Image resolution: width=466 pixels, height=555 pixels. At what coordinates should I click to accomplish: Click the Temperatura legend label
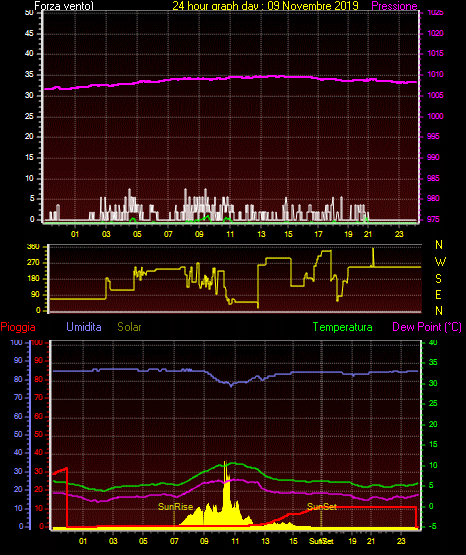[x=343, y=327]
